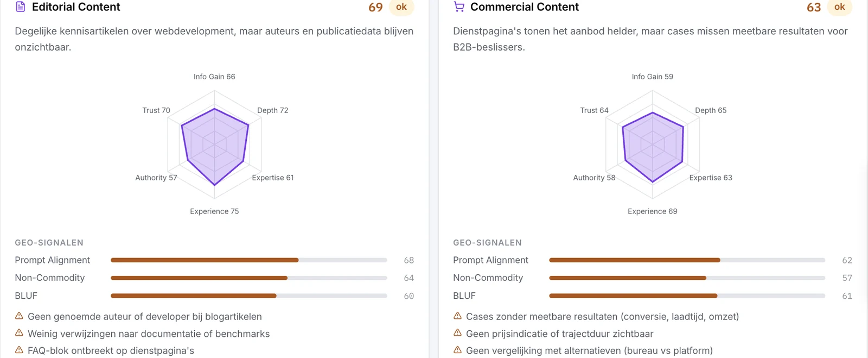Click the Commercial Content radar chart
This screenshot has width=868, height=358.
point(653,145)
